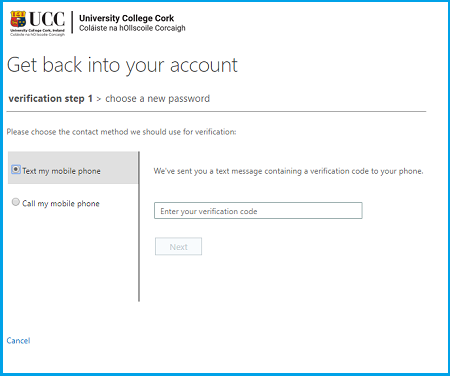Select Call my mobile phone radio button

pos(16,202)
